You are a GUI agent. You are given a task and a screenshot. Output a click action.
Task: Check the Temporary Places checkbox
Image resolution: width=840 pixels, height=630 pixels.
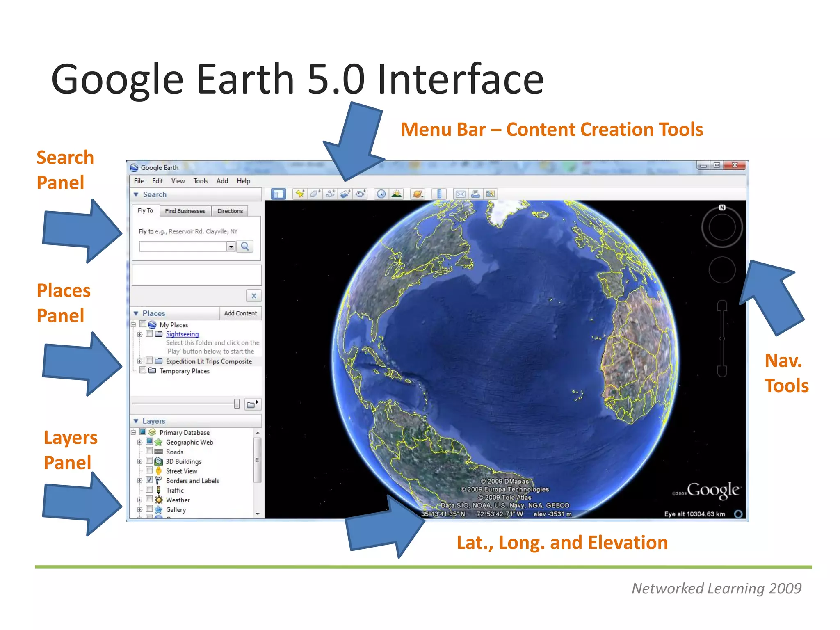click(x=143, y=370)
